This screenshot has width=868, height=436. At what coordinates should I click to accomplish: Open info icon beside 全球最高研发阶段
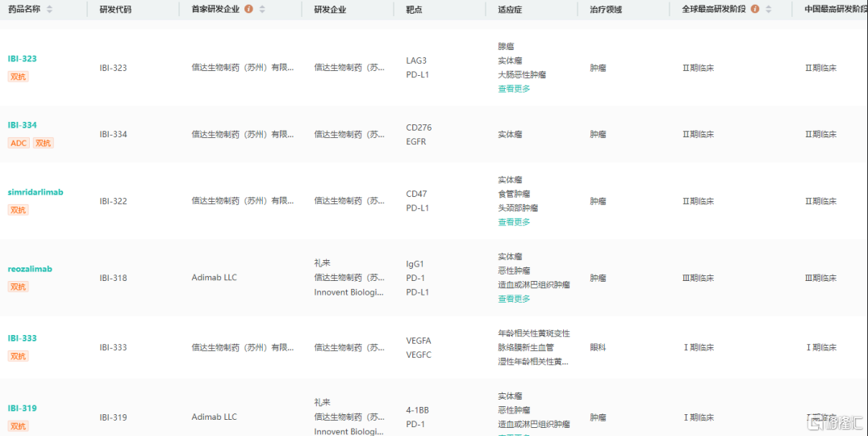point(754,9)
